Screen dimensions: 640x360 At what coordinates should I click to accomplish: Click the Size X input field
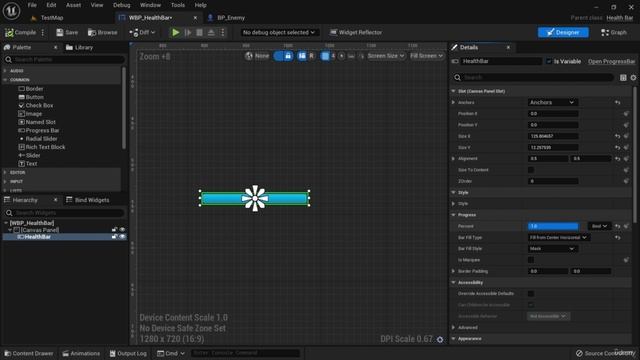(x=553, y=136)
